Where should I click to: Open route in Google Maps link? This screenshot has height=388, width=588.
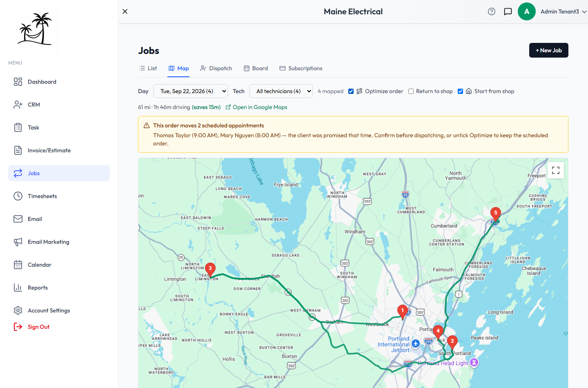click(256, 107)
